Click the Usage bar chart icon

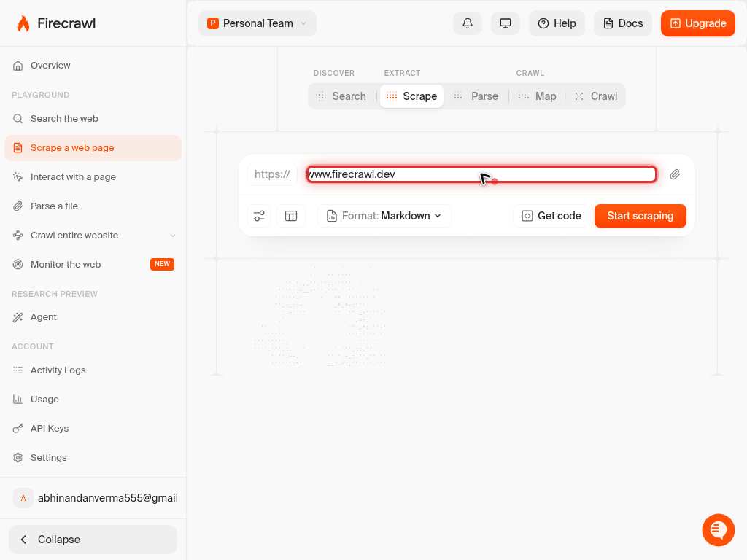tap(18, 399)
